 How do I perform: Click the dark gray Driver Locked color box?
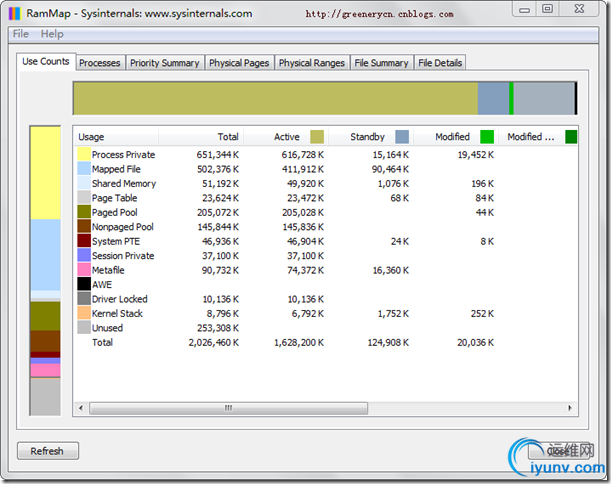coord(84,299)
